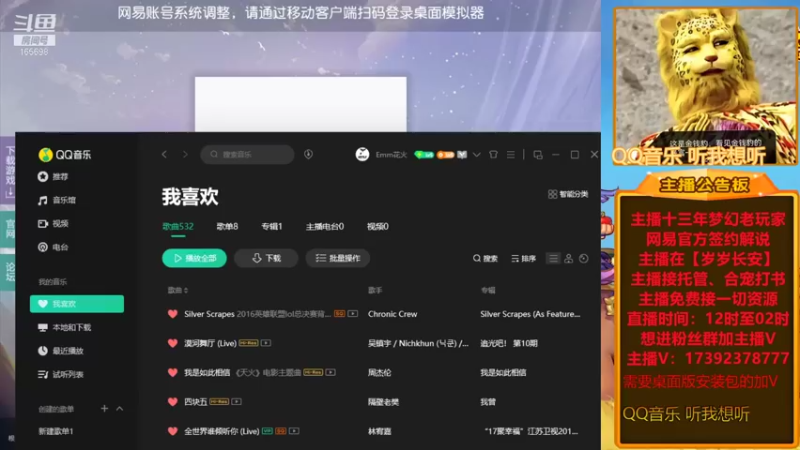Go forward with the right arrow in QQ音乐

[185, 155]
